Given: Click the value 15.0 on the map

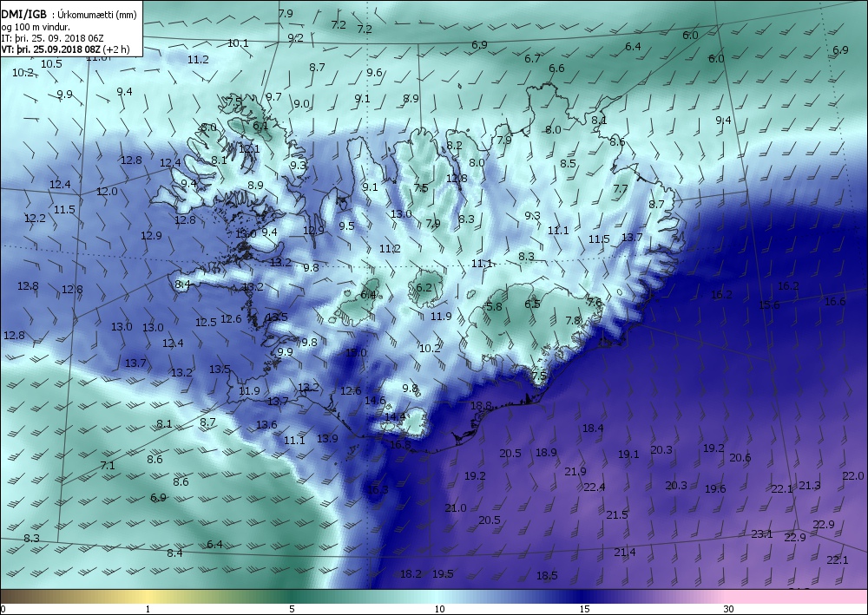Looking at the screenshot, I should (x=356, y=352).
